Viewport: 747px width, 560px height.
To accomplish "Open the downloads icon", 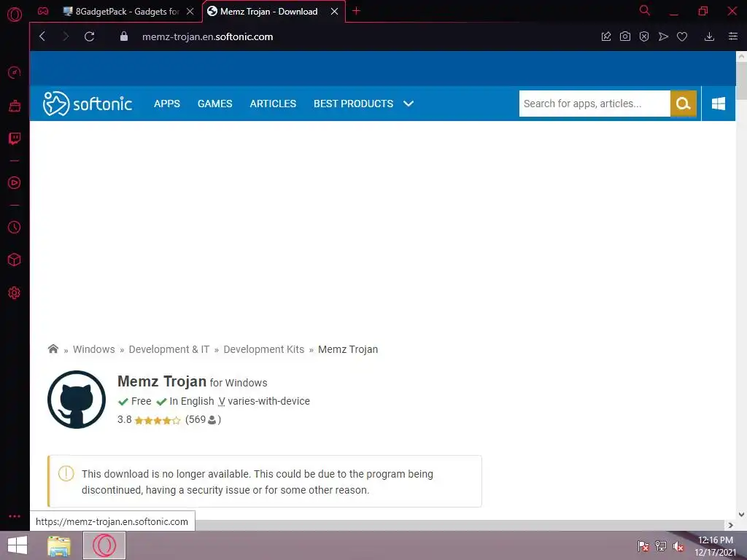I will click(709, 36).
